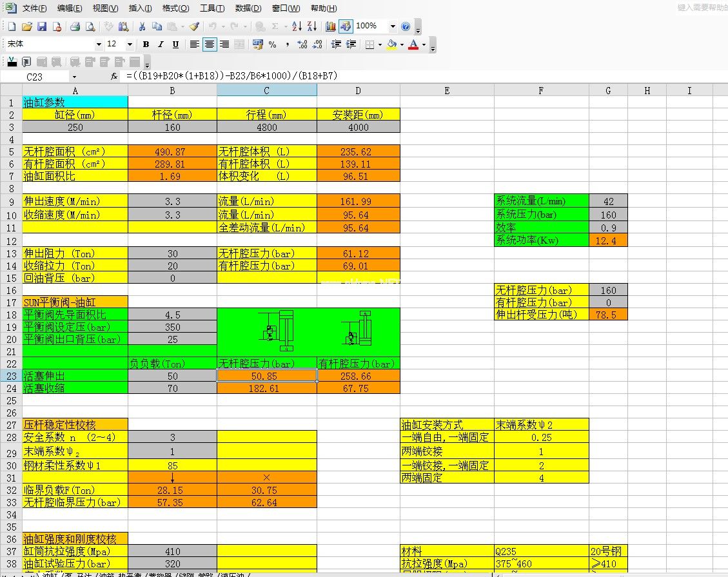Open the 数据(D) menu
Image resolution: width=728 pixels, height=577 pixels.
pos(248,8)
